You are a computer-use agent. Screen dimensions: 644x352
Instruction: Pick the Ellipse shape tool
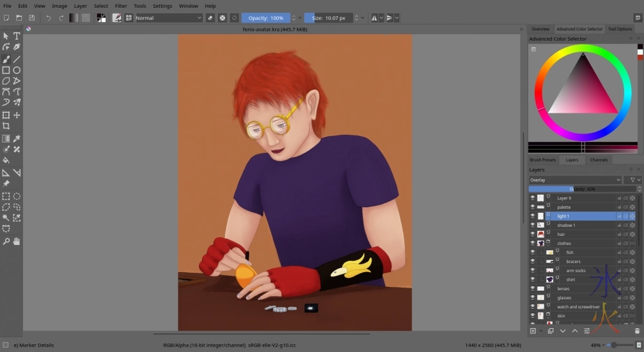17,70
